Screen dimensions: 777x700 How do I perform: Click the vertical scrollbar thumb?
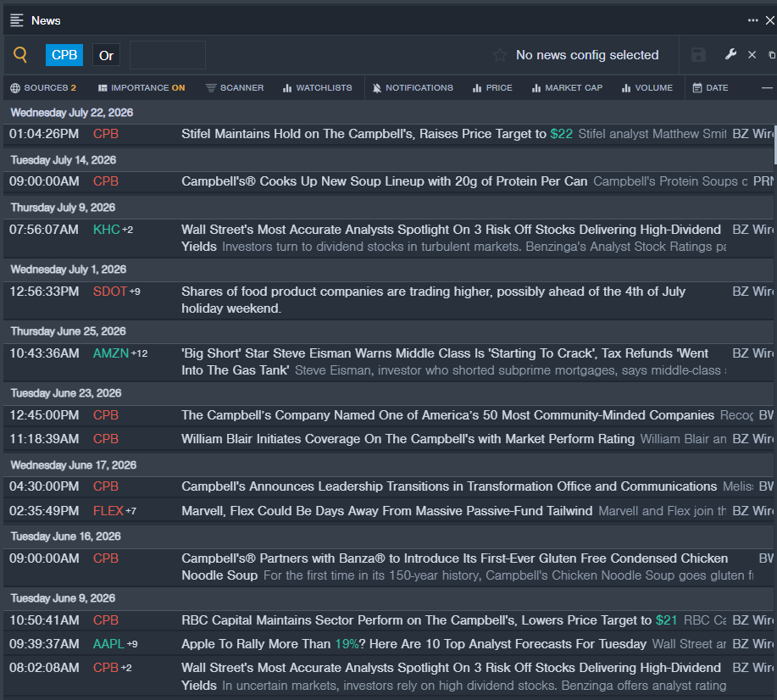coord(775,144)
